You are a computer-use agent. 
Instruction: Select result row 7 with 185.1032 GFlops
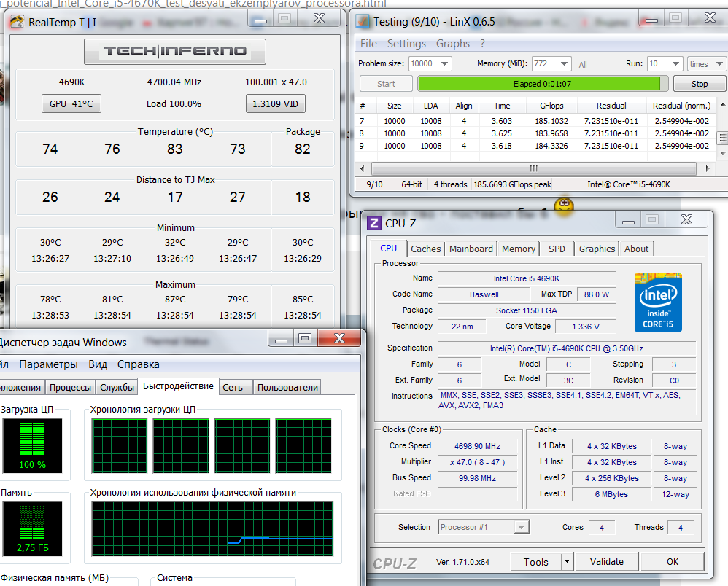[x=536, y=121]
